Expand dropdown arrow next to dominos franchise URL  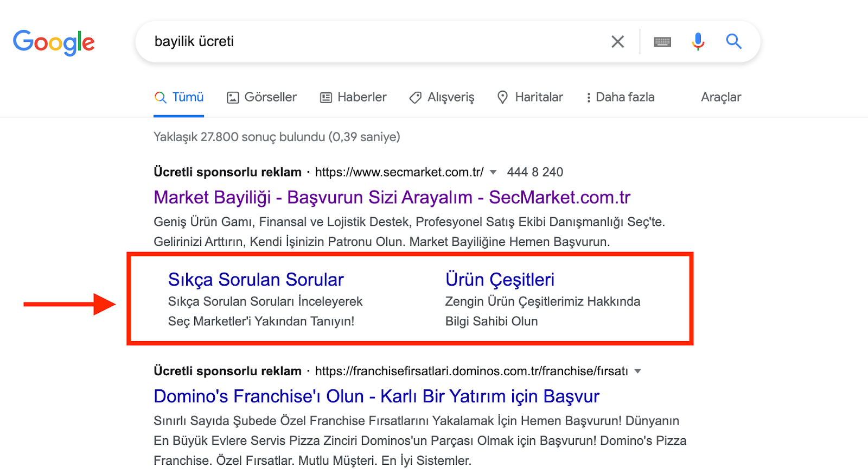638,371
